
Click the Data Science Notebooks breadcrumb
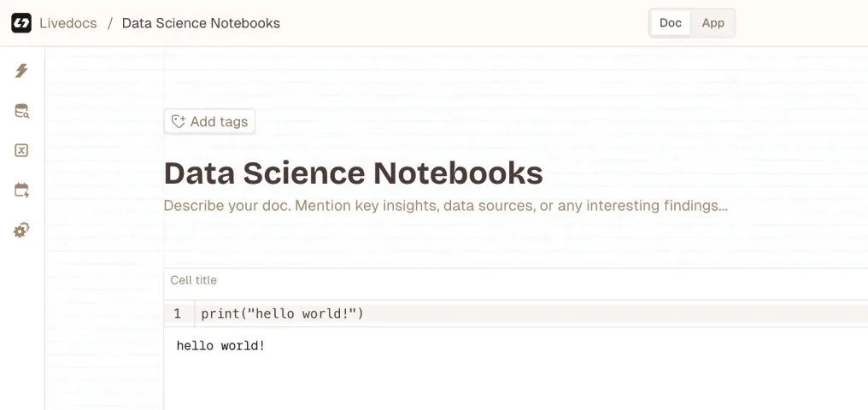point(201,23)
